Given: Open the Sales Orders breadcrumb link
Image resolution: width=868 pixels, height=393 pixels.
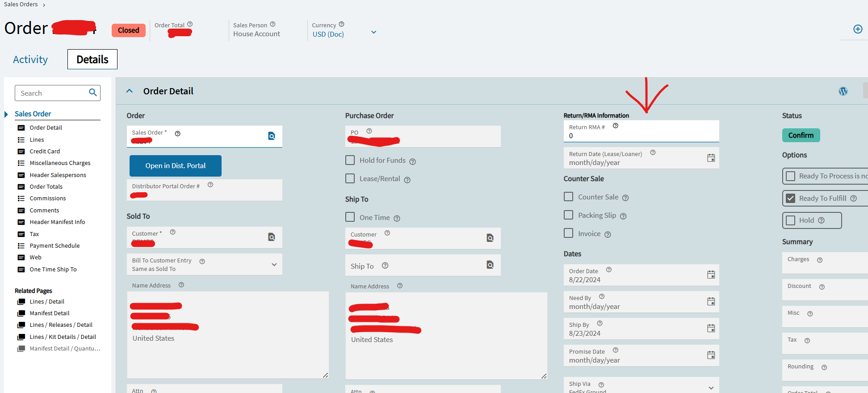Looking at the screenshot, I should [21, 4].
